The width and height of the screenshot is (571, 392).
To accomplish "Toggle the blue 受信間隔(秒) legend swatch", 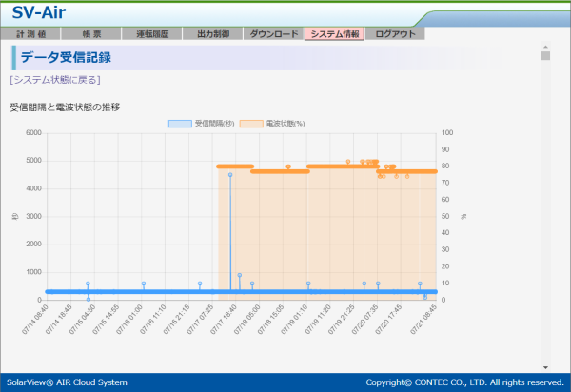I will [x=180, y=124].
